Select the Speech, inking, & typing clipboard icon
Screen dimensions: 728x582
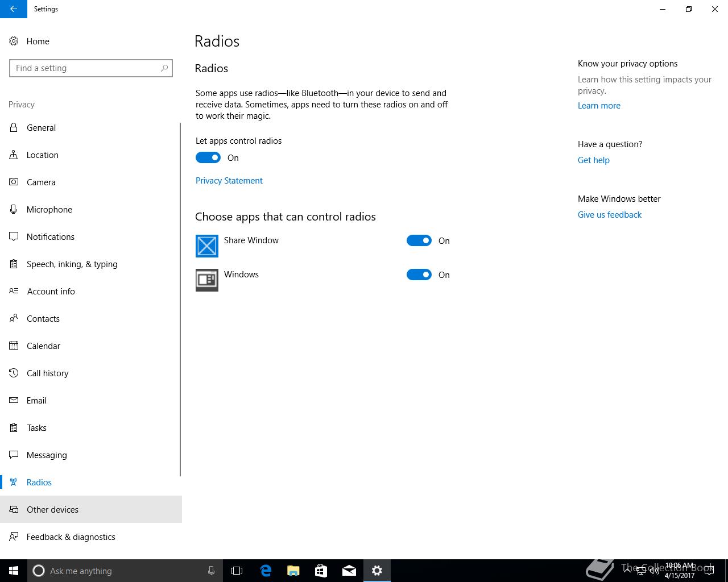14,264
